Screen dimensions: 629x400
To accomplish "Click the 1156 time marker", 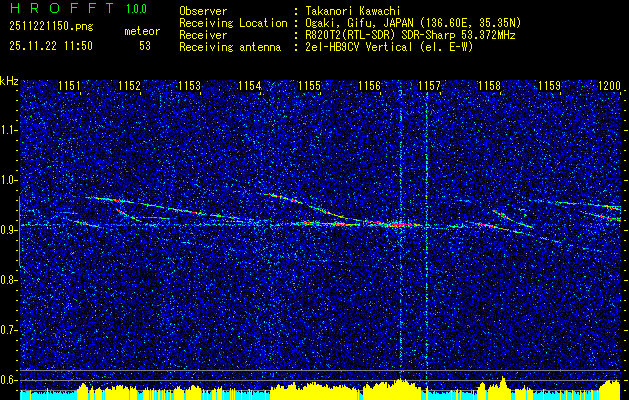I will coord(369,86).
